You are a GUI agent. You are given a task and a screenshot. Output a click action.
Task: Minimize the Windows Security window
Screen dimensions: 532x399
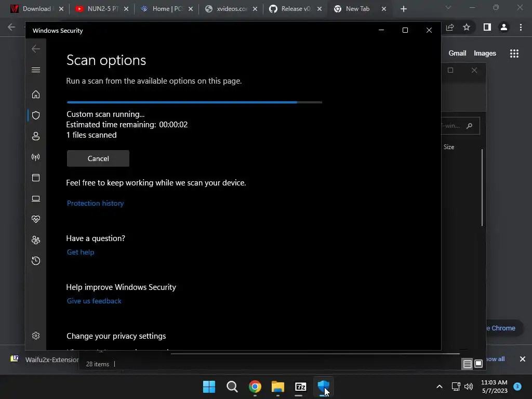(x=381, y=30)
